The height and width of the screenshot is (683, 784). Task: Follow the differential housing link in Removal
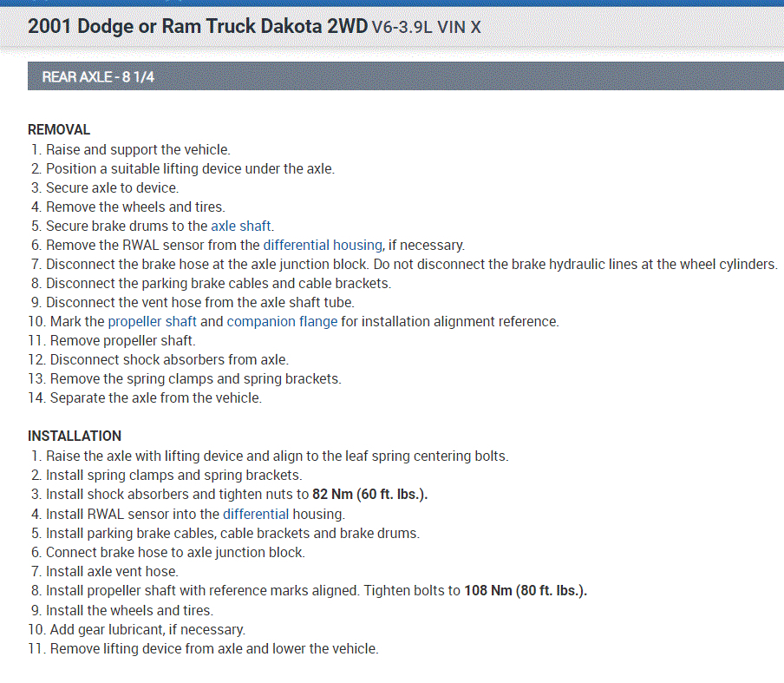click(323, 245)
